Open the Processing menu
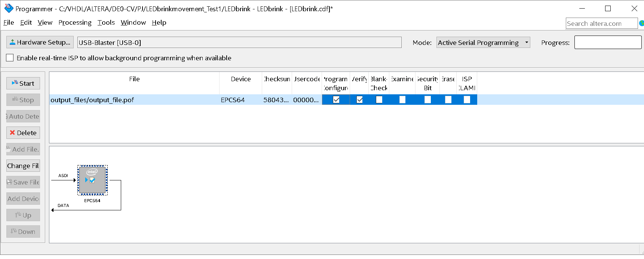Viewport: 644px width, 259px height. point(75,22)
